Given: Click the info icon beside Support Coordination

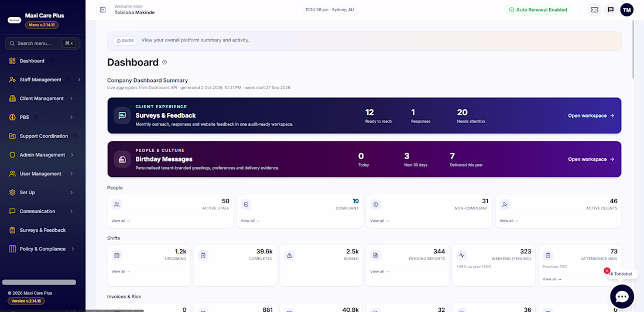Looking at the screenshot, I should (75, 136).
